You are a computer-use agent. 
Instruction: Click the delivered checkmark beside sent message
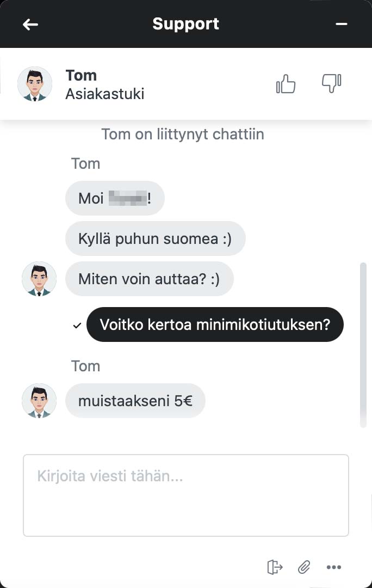tap(77, 326)
